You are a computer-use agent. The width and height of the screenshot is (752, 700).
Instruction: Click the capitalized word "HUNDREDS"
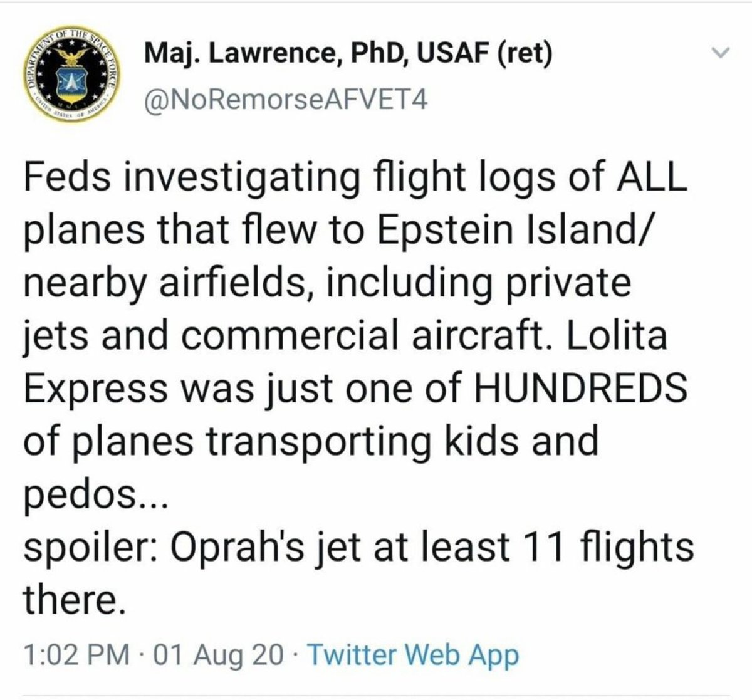coord(579,389)
